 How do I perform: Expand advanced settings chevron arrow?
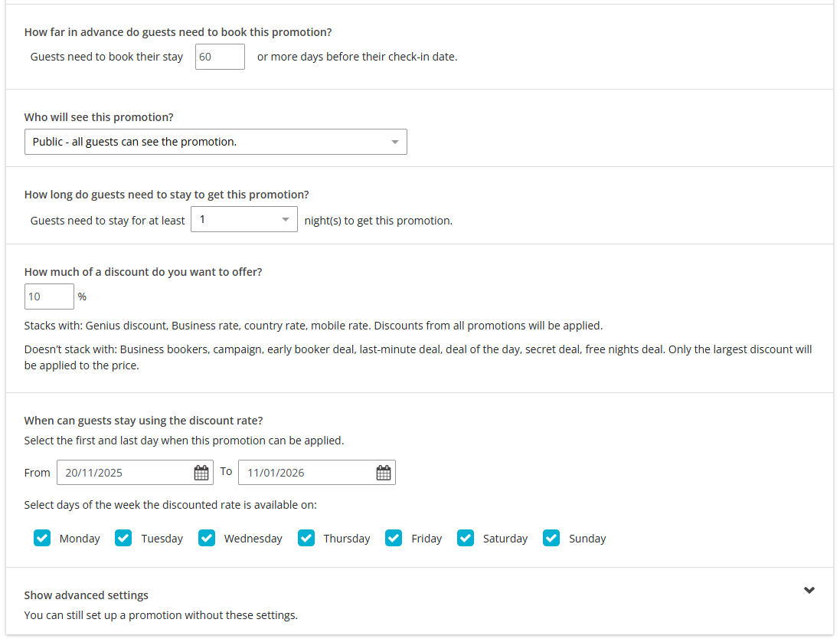(x=809, y=590)
